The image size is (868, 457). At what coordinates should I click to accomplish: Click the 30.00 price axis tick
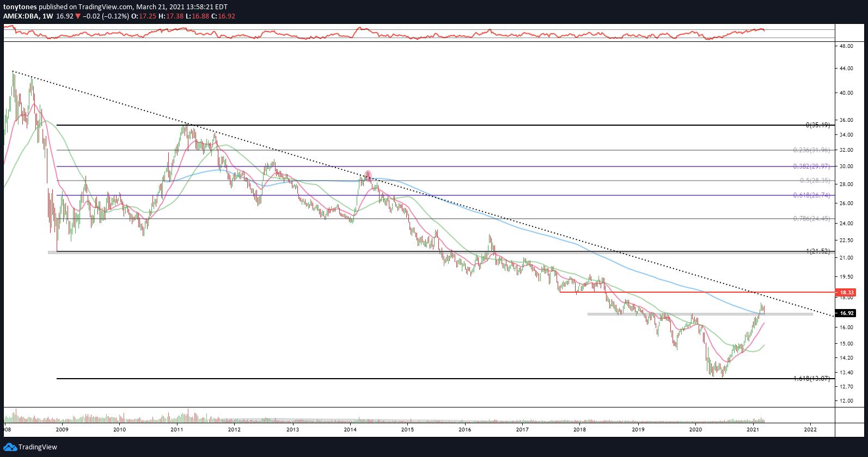click(846, 166)
